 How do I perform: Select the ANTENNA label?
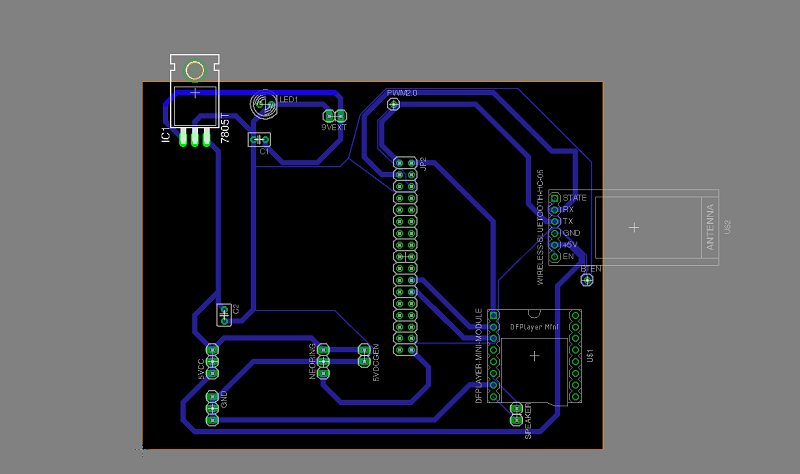click(710, 228)
